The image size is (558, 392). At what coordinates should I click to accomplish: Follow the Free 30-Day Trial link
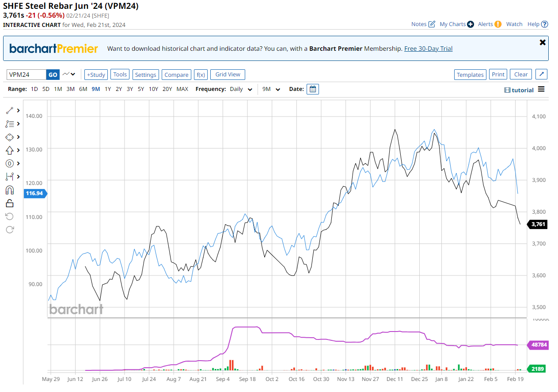point(428,49)
